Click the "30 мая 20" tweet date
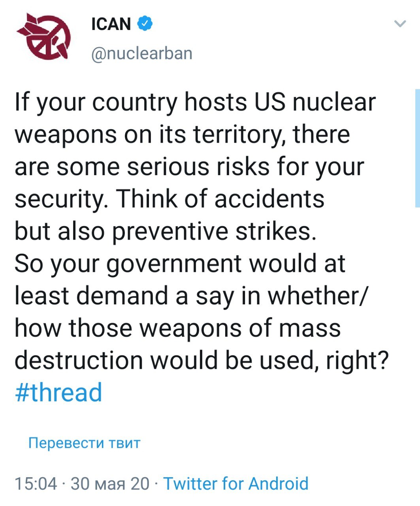 click(x=110, y=483)
